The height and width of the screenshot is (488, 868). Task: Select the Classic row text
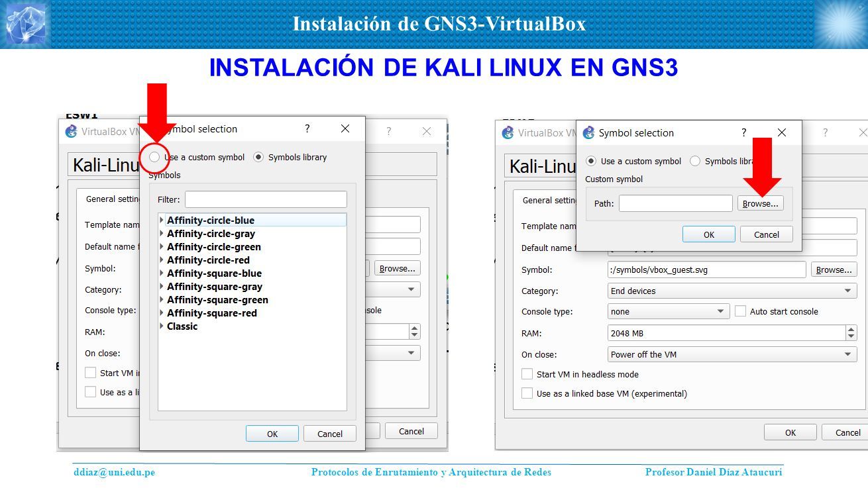pyautogui.click(x=182, y=326)
